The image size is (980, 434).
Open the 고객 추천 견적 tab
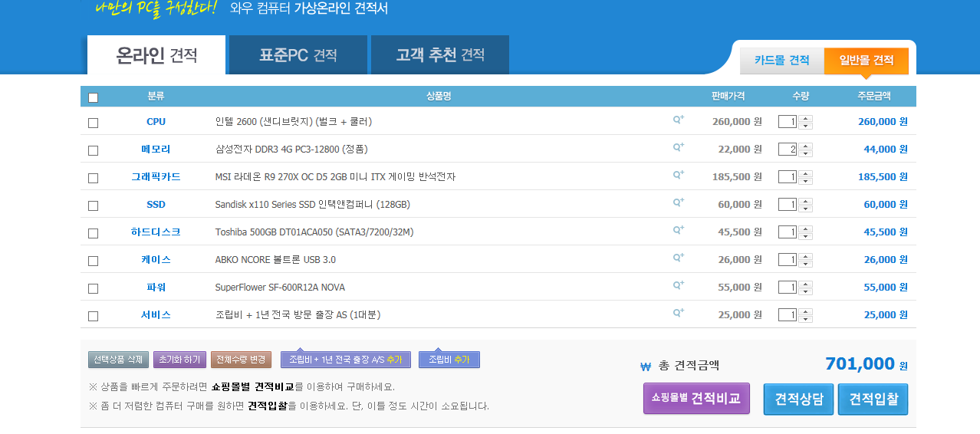tap(440, 55)
